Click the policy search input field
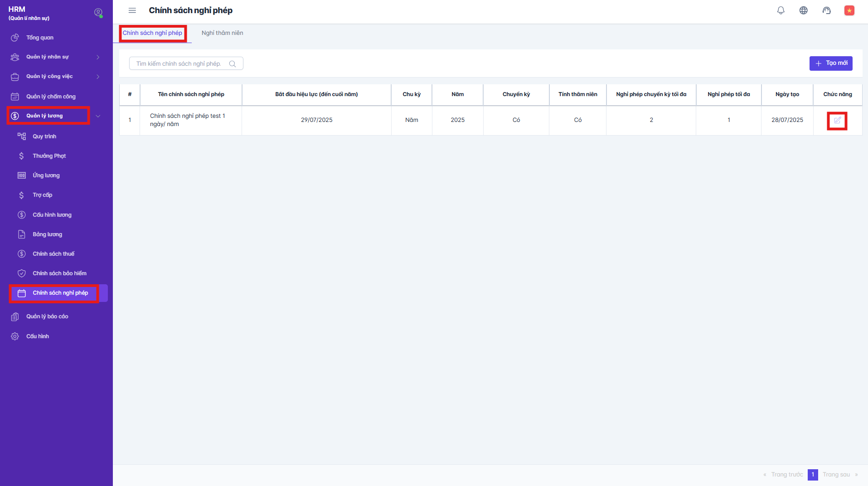 (179, 64)
